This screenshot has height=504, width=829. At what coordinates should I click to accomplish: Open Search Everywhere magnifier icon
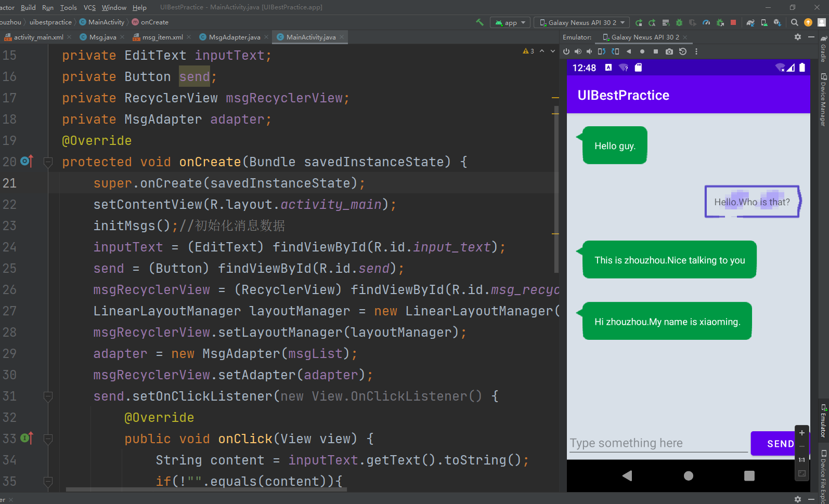pos(794,22)
